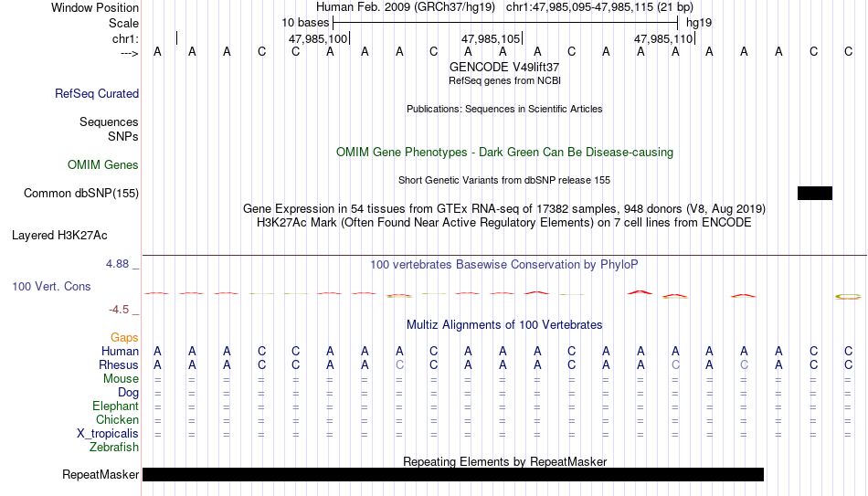
Task: Click the 47,985,105 ruler position
Action: [491, 38]
